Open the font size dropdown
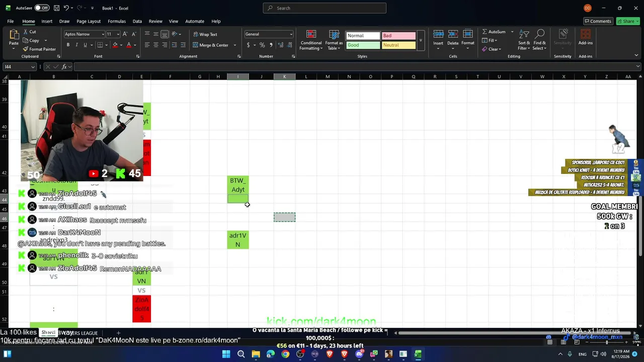Image resolution: width=644 pixels, height=362 pixels. pyautogui.click(x=118, y=34)
